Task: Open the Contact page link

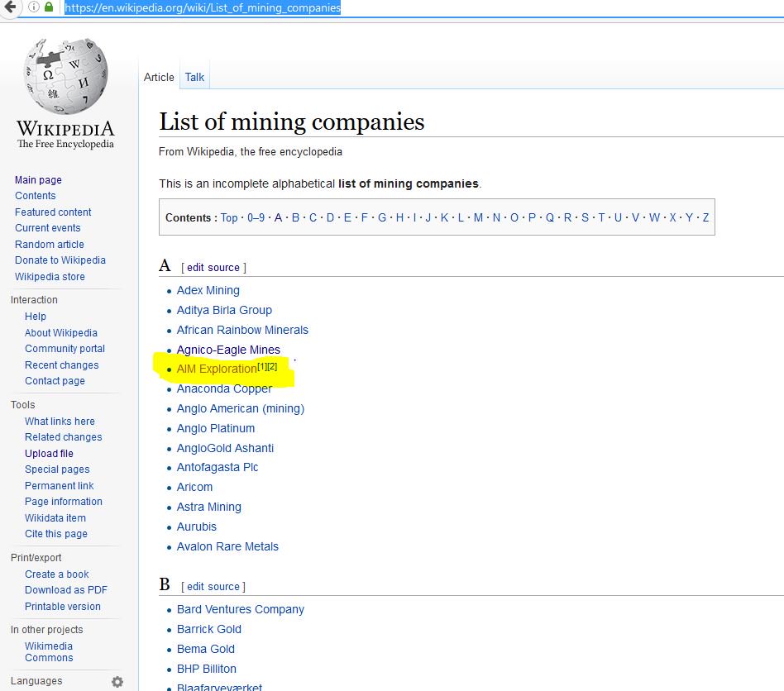Action: 55,381
